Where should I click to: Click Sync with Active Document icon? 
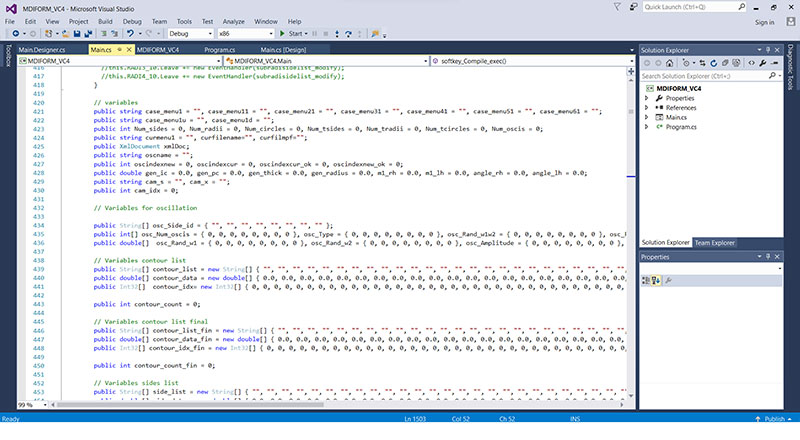click(703, 63)
